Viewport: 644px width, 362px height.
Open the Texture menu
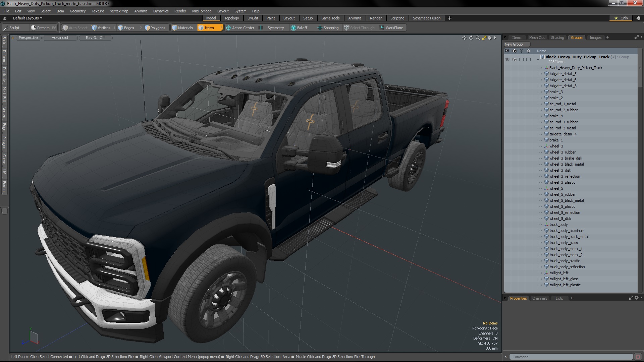[x=98, y=11]
